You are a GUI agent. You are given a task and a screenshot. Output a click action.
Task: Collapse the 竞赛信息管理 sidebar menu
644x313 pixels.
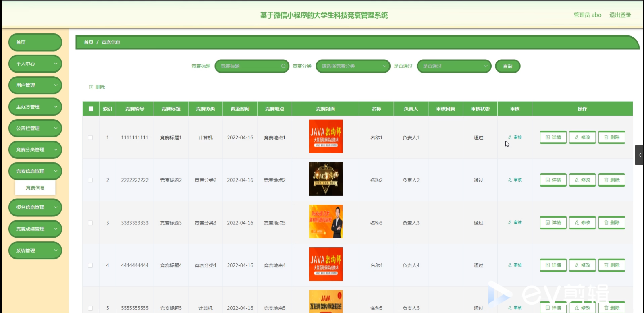pos(35,171)
